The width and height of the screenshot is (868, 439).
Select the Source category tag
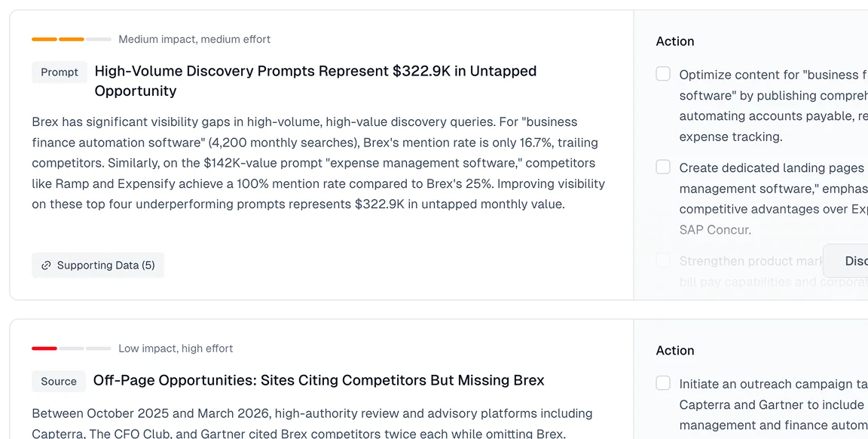click(59, 382)
